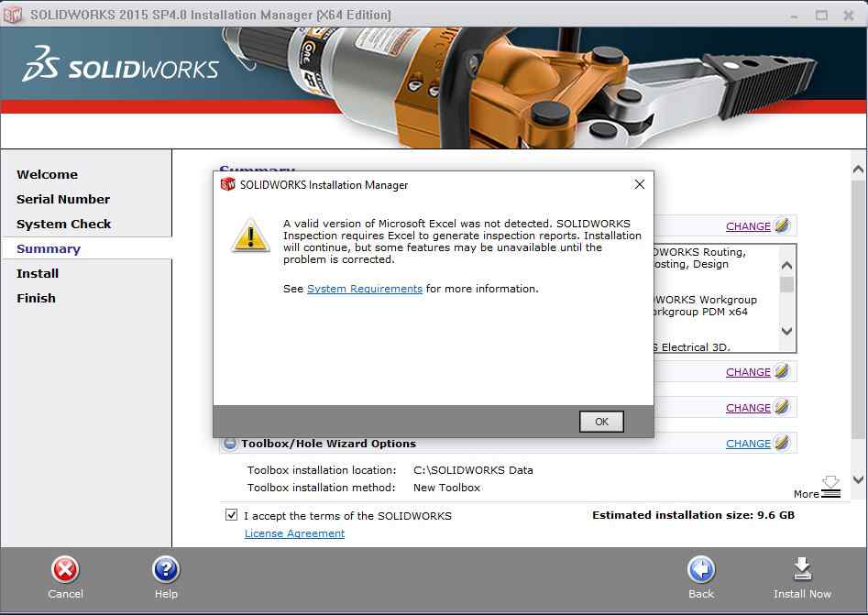The width and height of the screenshot is (868, 615).
Task: Open Help with the question mark icon
Action: coord(166,570)
